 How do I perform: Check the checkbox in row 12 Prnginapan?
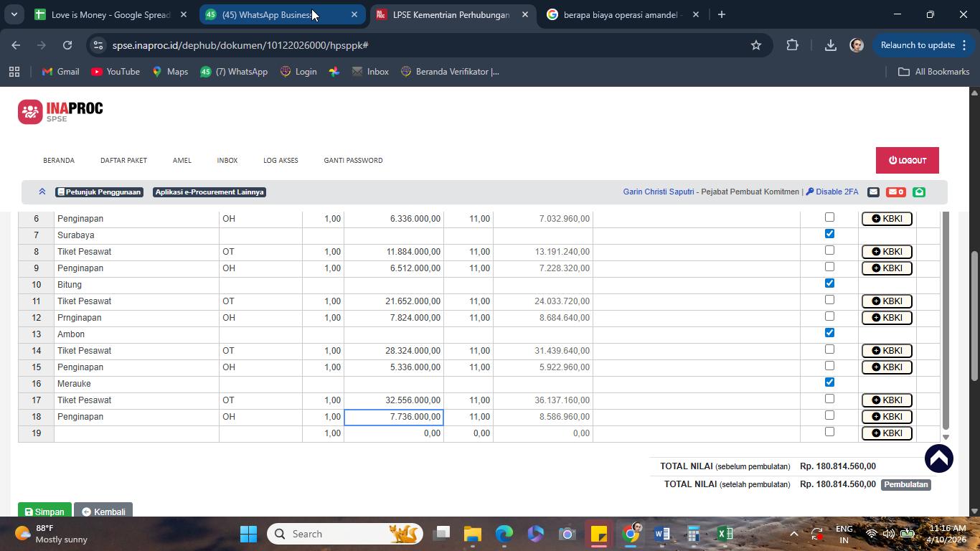coord(829,316)
